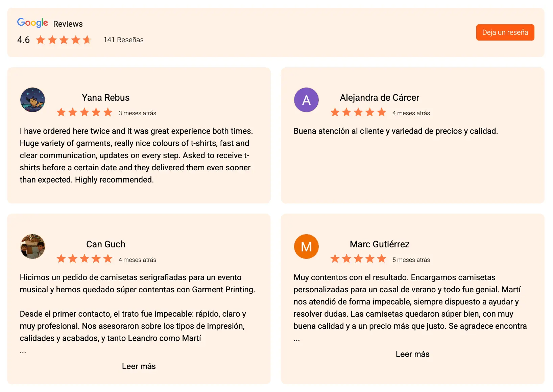This screenshot has width=553, height=392.
Task: Open the 141 Reseñas count link
Action: click(x=123, y=40)
